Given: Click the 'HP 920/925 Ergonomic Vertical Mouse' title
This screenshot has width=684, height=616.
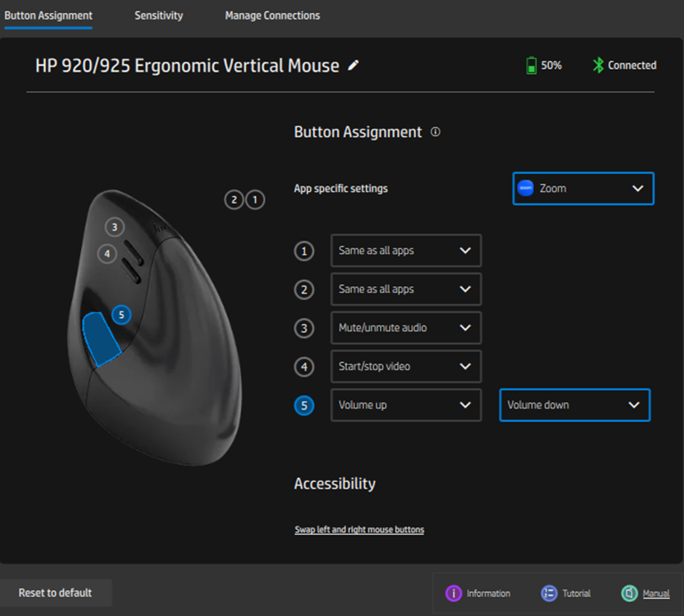Looking at the screenshot, I should tap(187, 66).
